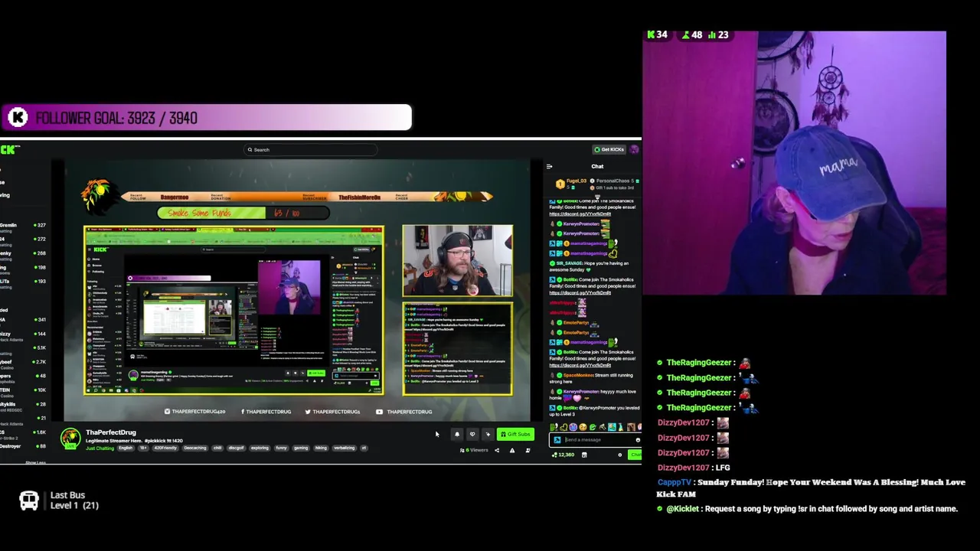Viewport: 980px width, 551px height.
Task: Select the Geocaching tag
Action: point(194,448)
